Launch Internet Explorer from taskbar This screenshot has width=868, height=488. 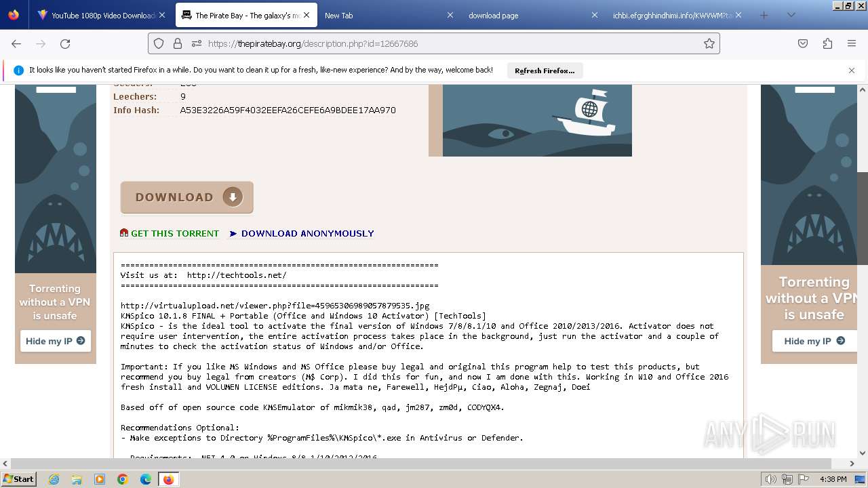pyautogui.click(x=54, y=479)
